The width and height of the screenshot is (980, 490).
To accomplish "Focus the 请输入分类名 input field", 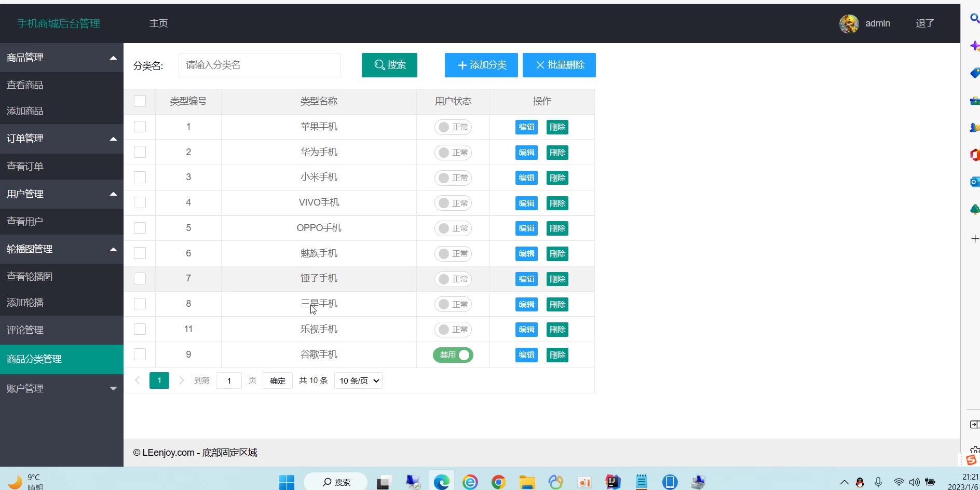I will pyautogui.click(x=260, y=65).
